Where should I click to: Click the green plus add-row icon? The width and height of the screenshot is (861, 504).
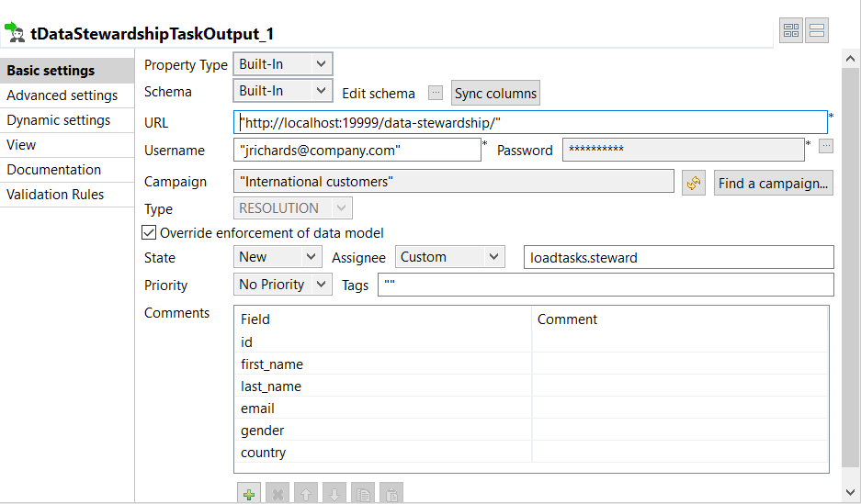(248, 494)
